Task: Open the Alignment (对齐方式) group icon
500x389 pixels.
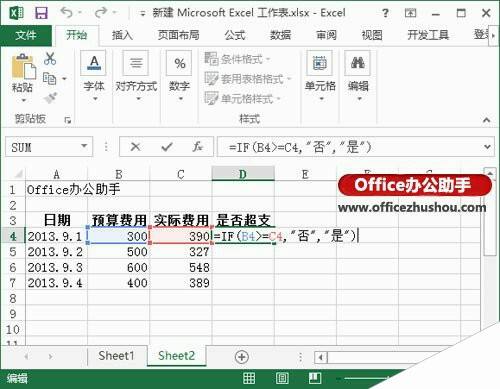Action: pyautogui.click(x=136, y=63)
